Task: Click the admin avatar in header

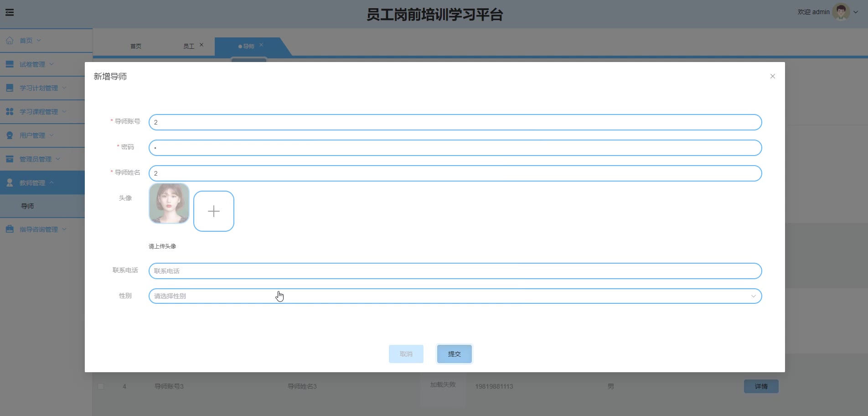Action: pos(840,12)
